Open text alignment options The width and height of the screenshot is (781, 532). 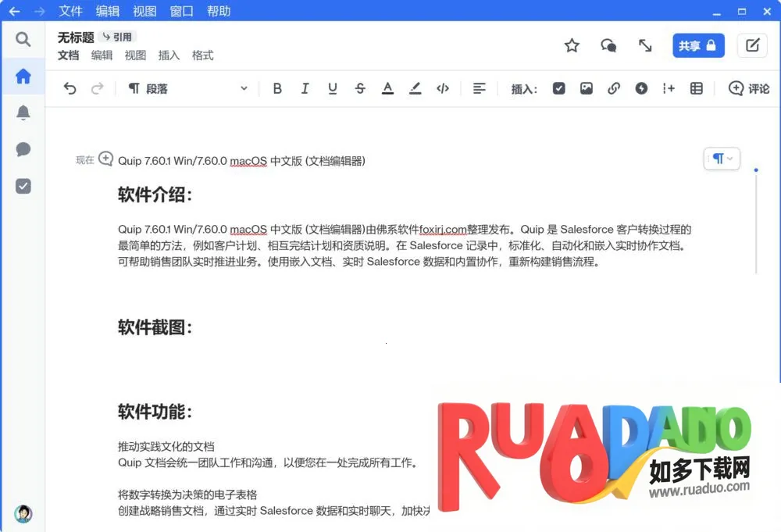[x=480, y=88]
